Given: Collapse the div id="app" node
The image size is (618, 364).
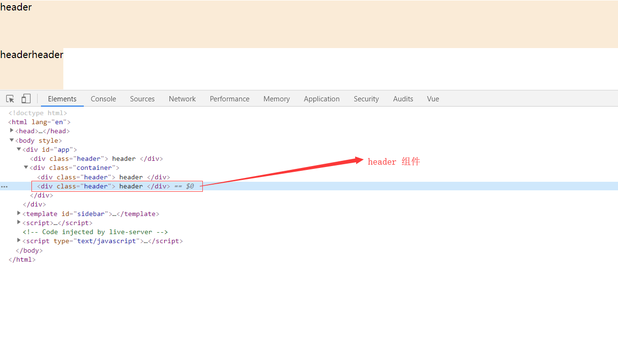Looking at the screenshot, I should click(x=19, y=149).
